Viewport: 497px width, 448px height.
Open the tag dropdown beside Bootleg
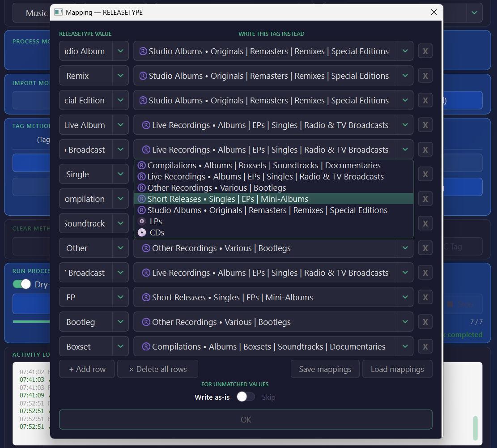tap(405, 321)
